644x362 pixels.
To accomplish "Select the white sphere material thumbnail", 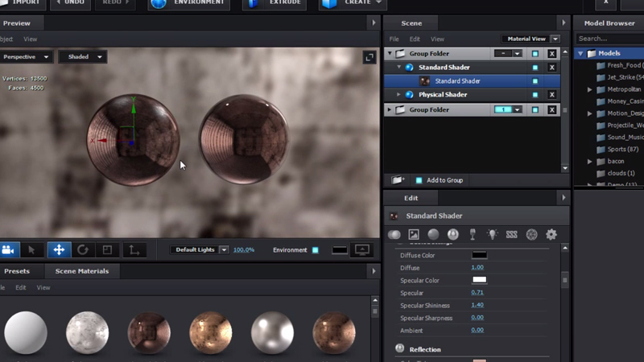I will point(26,331).
